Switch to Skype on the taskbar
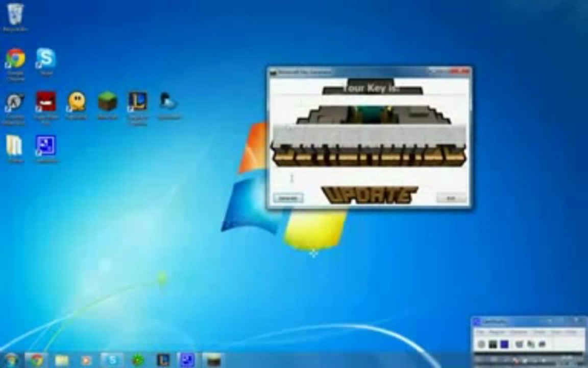588x368 pixels. click(112, 360)
